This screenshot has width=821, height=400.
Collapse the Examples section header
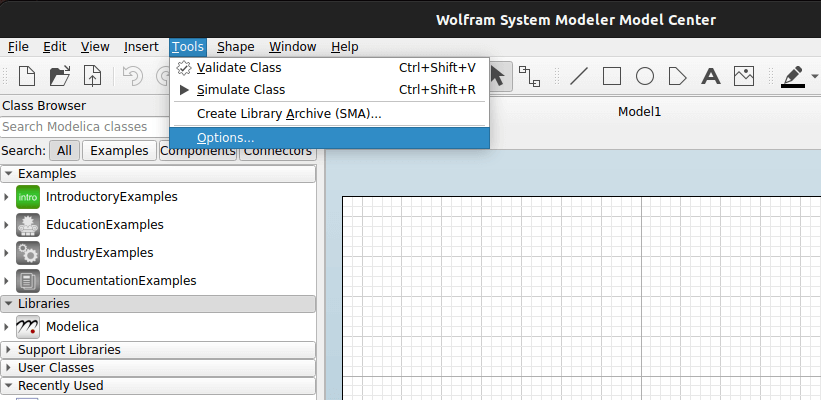(158, 174)
